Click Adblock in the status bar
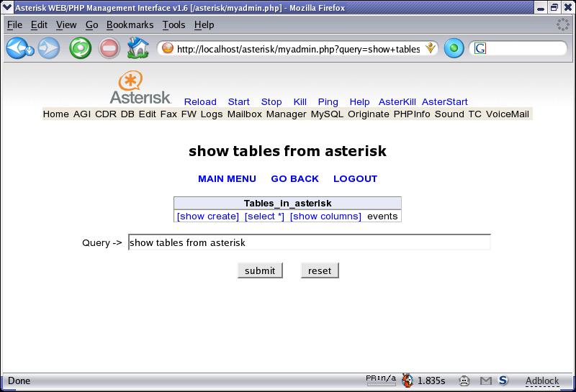This screenshot has width=576, height=392. 541,380
